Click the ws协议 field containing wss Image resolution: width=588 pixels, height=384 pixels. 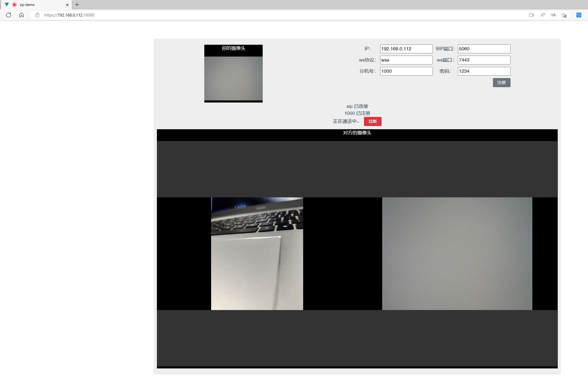click(406, 60)
